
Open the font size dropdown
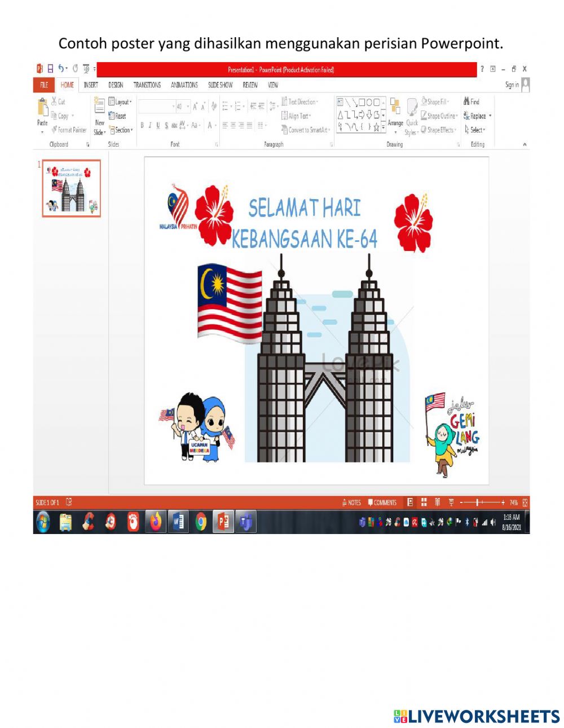point(188,107)
